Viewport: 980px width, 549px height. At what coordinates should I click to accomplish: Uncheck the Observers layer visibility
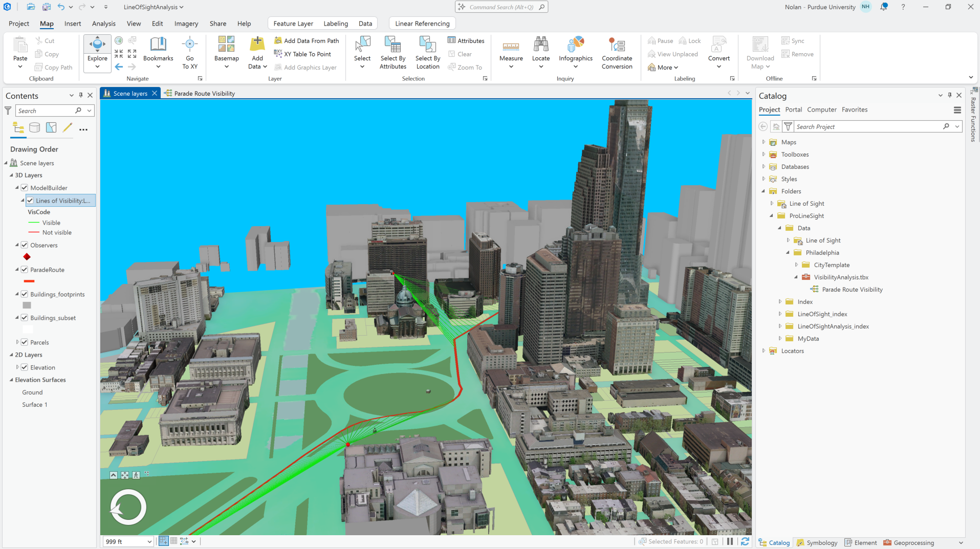pos(24,245)
